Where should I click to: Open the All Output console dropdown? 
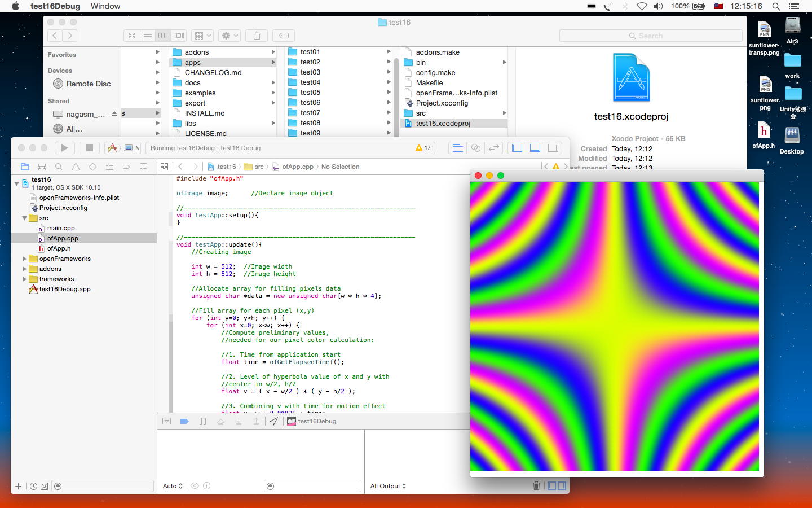click(388, 486)
